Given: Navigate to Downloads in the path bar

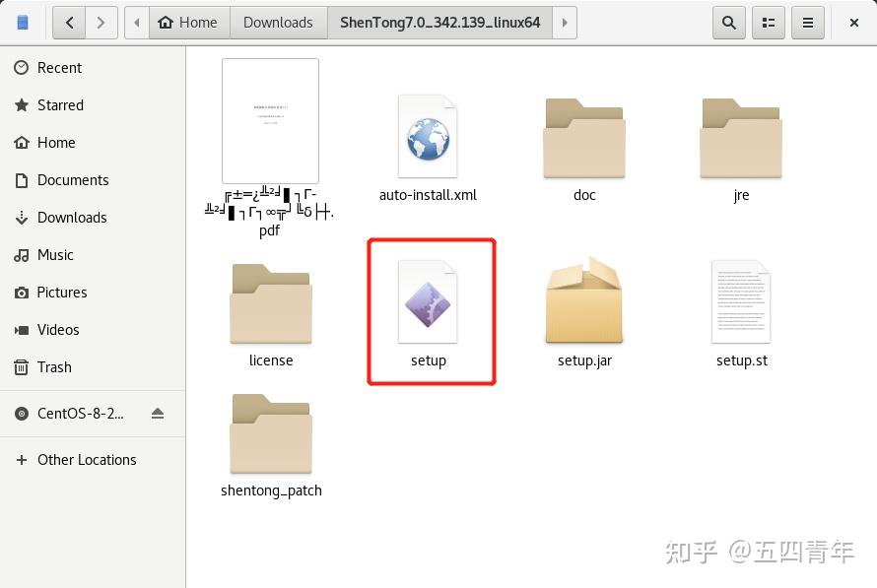Looking at the screenshot, I should tap(279, 23).
